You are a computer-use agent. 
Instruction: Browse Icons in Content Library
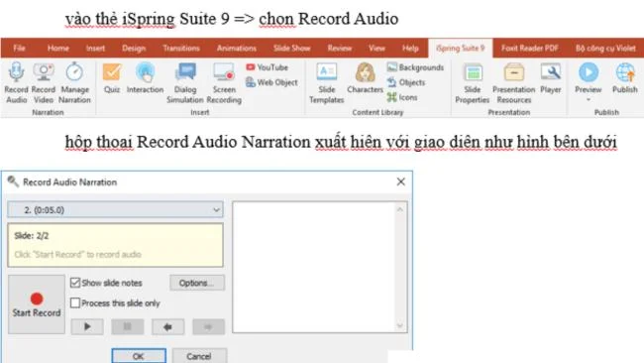[402, 97]
